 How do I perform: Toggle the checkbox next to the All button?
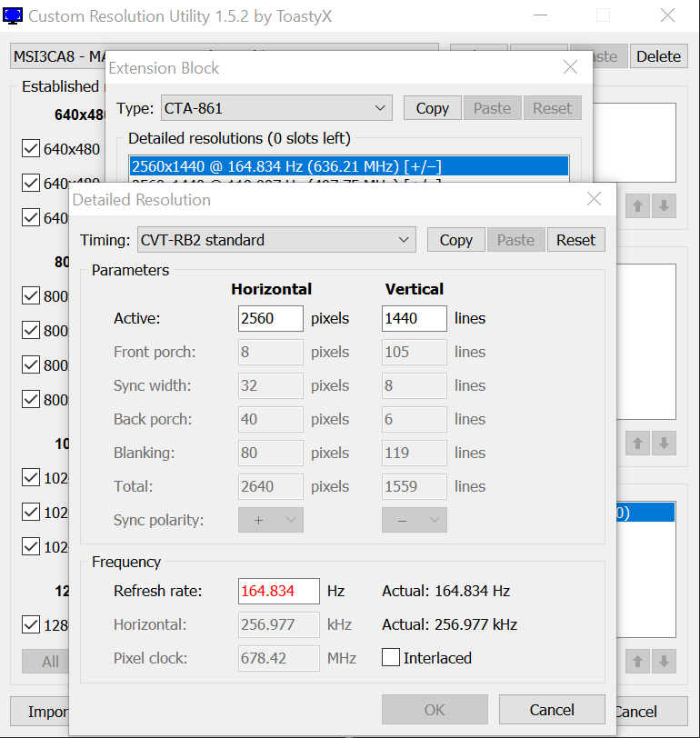pyautogui.click(x=31, y=624)
